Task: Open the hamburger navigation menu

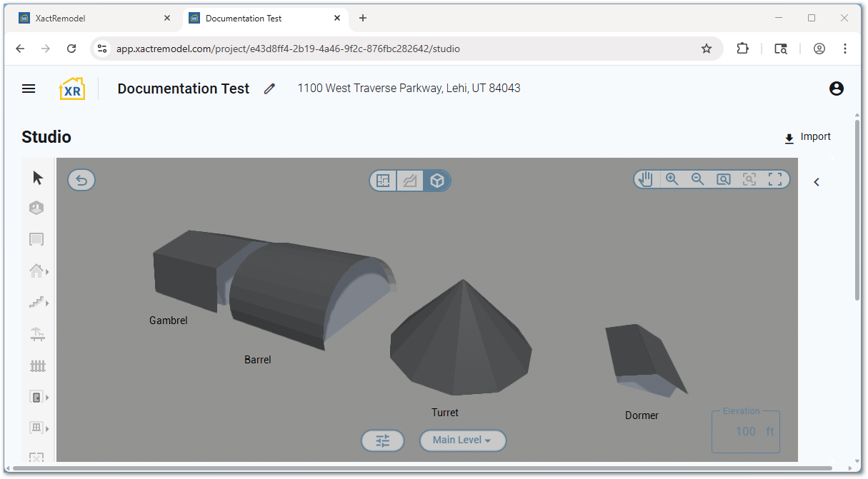Action: click(x=29, y=89)
